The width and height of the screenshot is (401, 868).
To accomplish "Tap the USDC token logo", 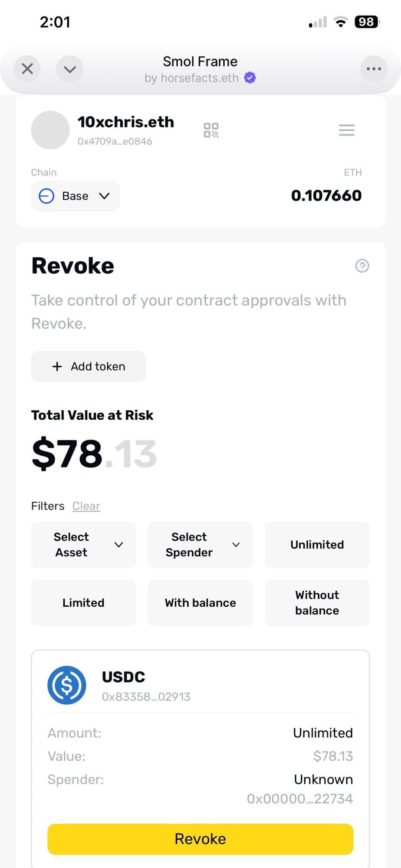I will (x=67, y=685).
